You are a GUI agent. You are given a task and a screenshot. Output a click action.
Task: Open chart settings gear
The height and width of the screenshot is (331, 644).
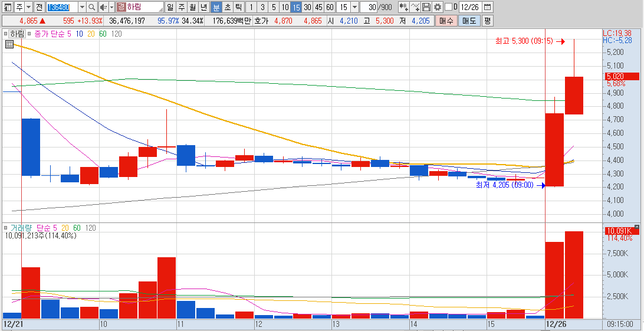(438, 7)
